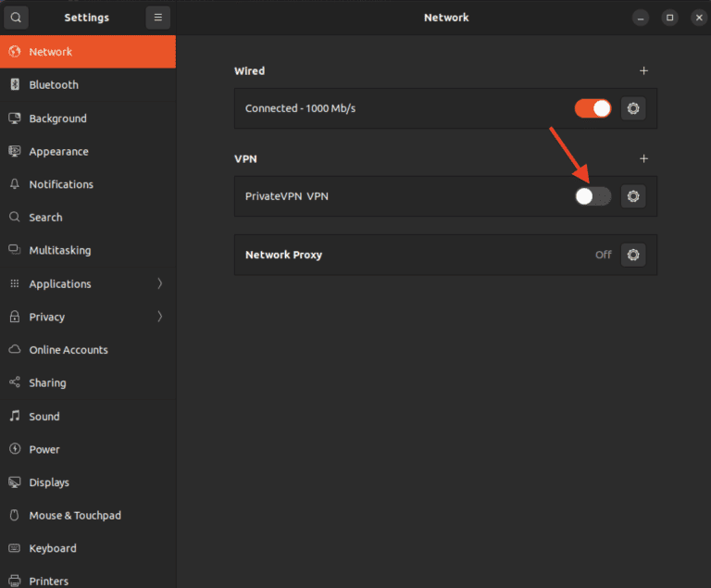Open Displays settings panel
Image resolution: width=711 pixels, height=588 pixels.
click(49, 482)
